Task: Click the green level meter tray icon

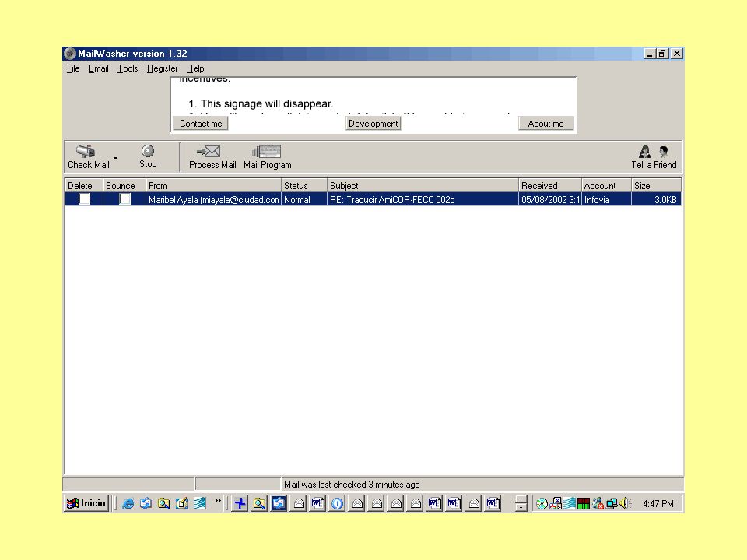Action: pos(583,503)
